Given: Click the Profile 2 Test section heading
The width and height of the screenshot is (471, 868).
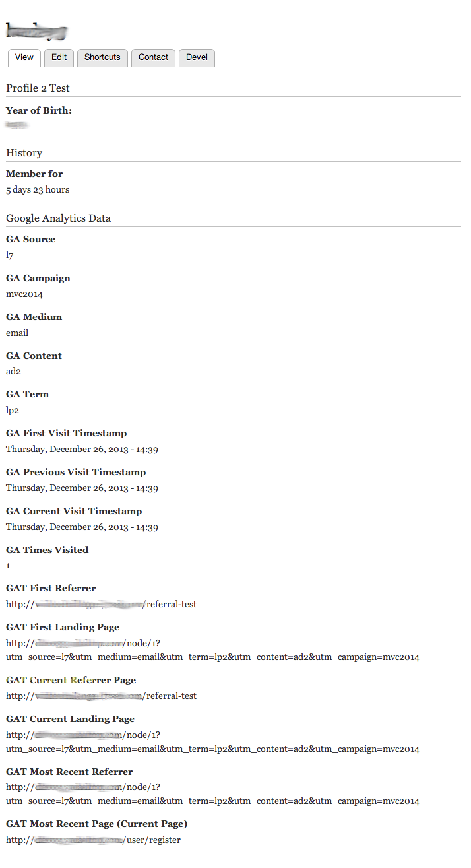Looking at the screenshot, I should pyautogui.click(x=38, y=88).
